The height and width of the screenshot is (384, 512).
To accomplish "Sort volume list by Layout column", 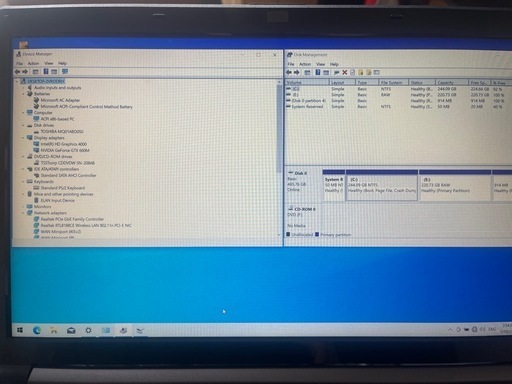I will click(x=342, y=82).
